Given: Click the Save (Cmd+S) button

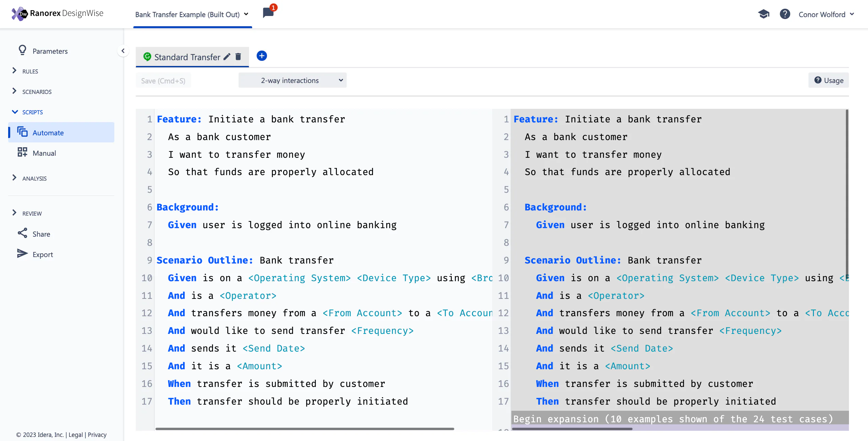Looking at the screenshot, I should [x=163, y=81].
